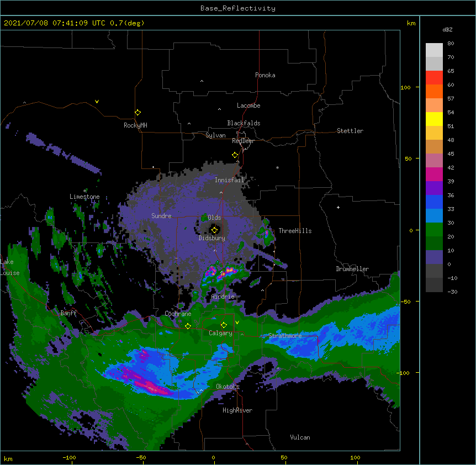
Task: Click the Cochrane label
Action: click(x=178, y=314)
